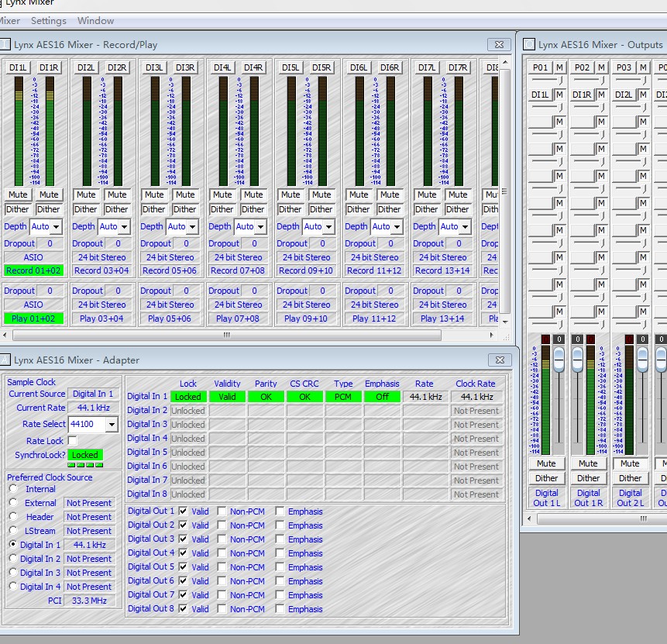The image size is (667, 644).
Task: Enable Dither on DI3L channel
Action: click(x=153, y=209)
